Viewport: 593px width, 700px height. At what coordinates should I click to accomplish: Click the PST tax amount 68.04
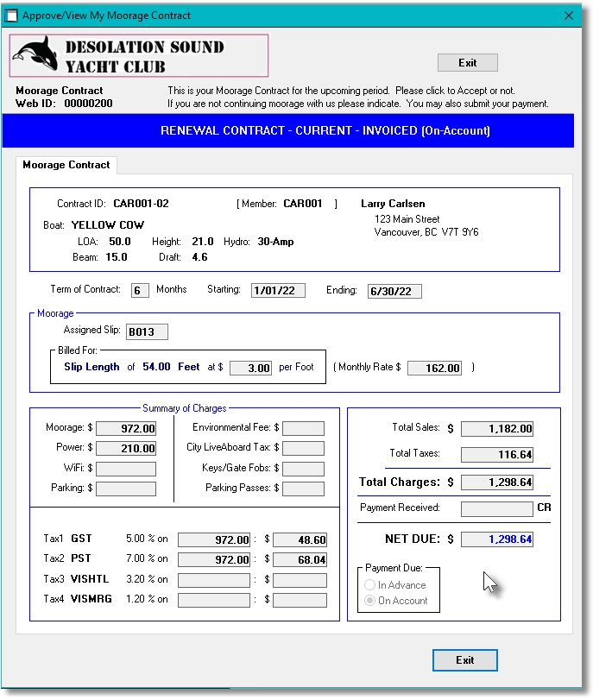coord(300,559)
